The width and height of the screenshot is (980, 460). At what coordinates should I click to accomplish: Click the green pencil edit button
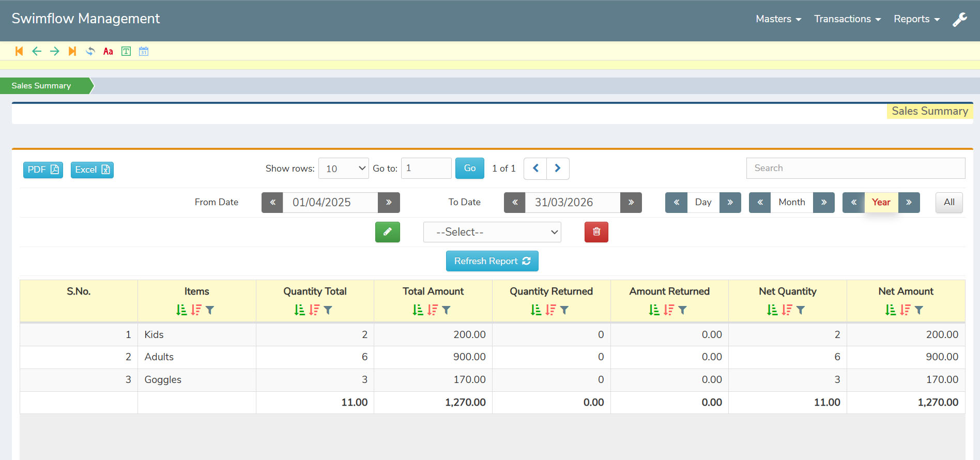(x=387, y=232)
